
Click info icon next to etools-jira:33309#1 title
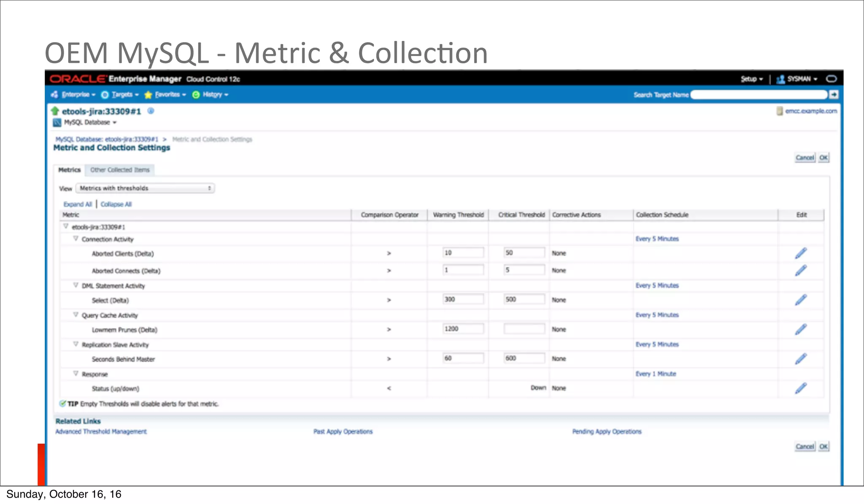151,111
